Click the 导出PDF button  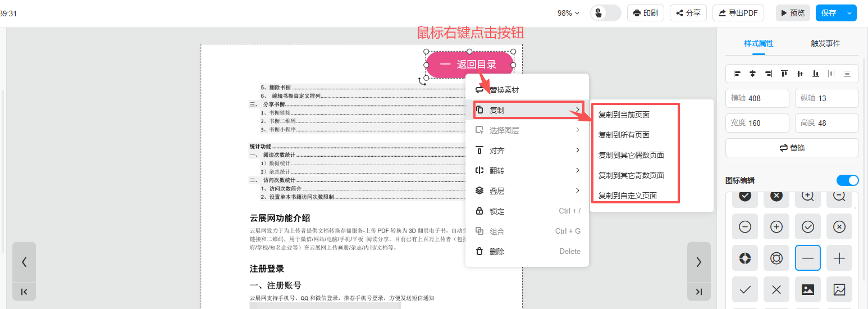738,13
